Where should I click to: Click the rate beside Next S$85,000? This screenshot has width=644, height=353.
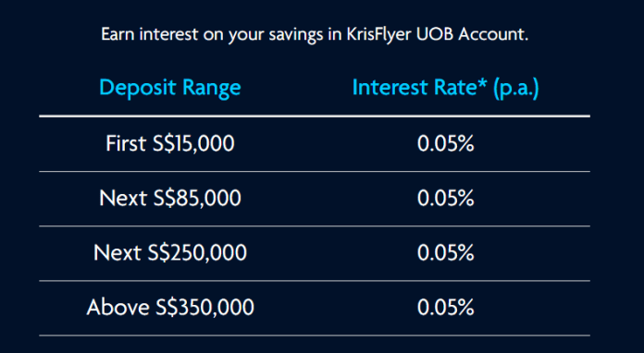(446, 199)
